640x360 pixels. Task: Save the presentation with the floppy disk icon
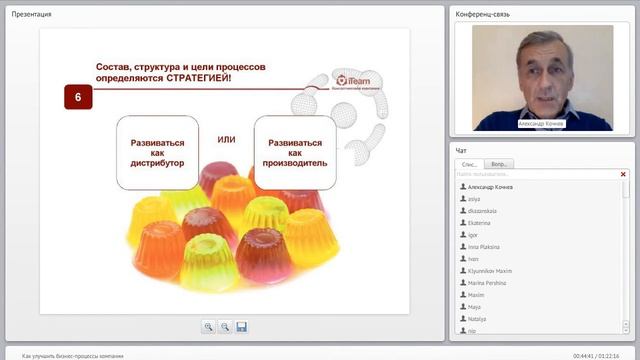(x=241, y=327)
